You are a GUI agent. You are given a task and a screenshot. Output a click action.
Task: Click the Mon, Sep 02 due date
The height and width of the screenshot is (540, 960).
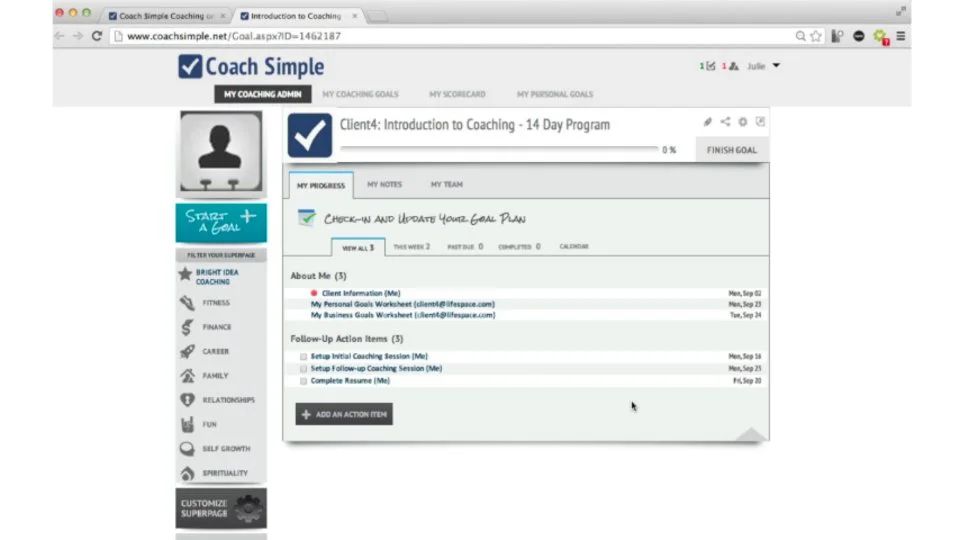click(x=744, y=294)
